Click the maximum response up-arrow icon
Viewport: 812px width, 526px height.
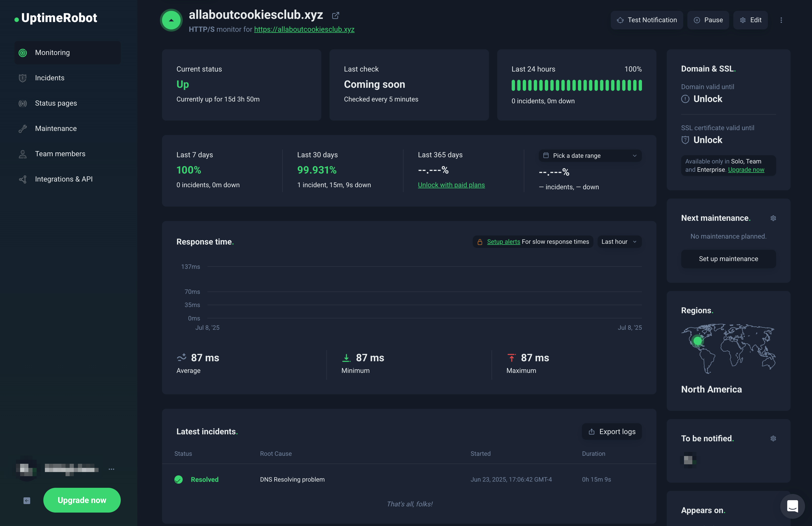point(511,357)
